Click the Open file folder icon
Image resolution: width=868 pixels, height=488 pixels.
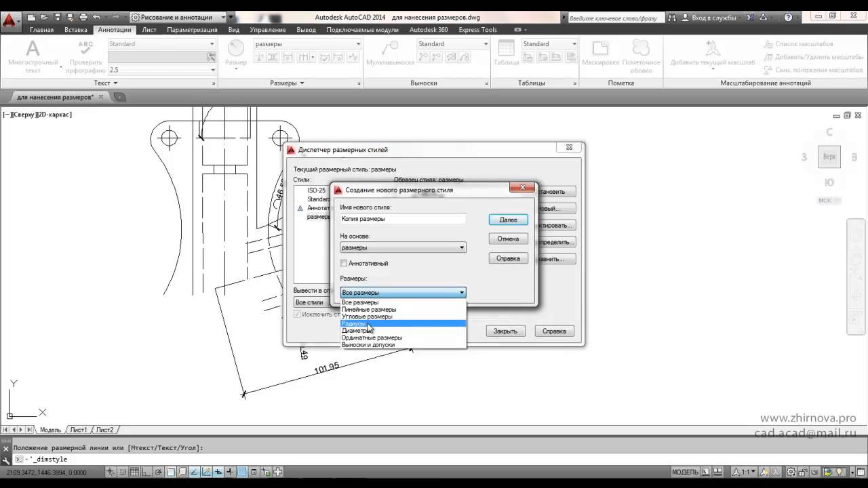[x=43, y=17]
